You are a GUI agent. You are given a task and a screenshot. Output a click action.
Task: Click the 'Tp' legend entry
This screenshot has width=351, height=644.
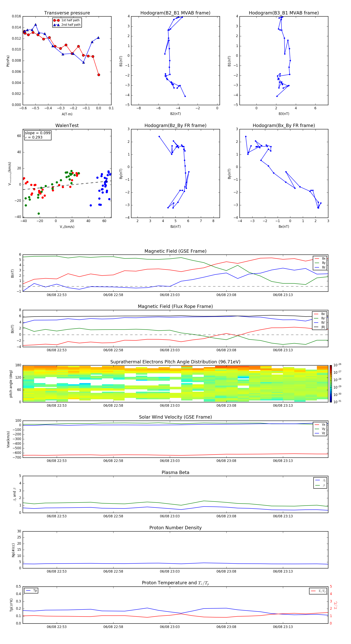click(x=35, y=591)
